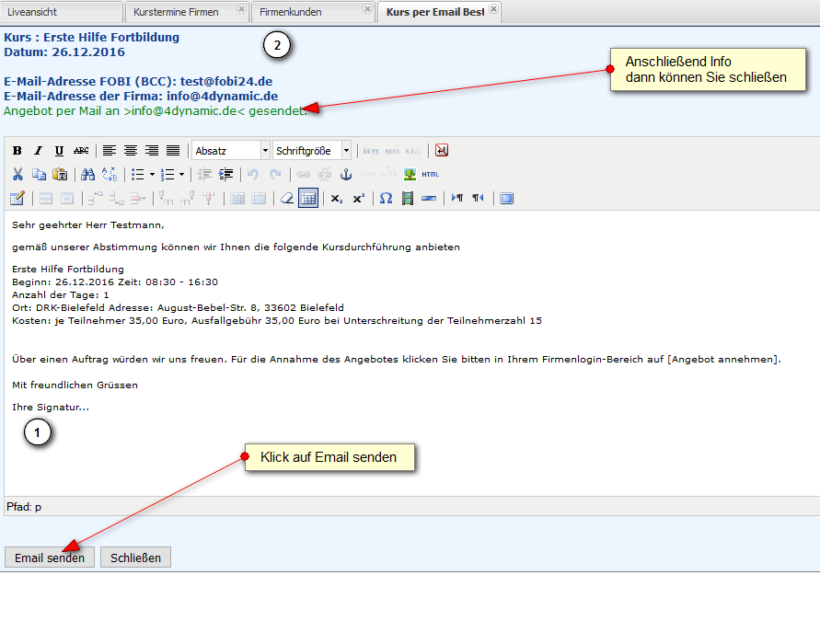Image resolution: width=820 pixels, height=644 pixels.
Task: Toggle underline text formatting
Action: coord(59,151)
